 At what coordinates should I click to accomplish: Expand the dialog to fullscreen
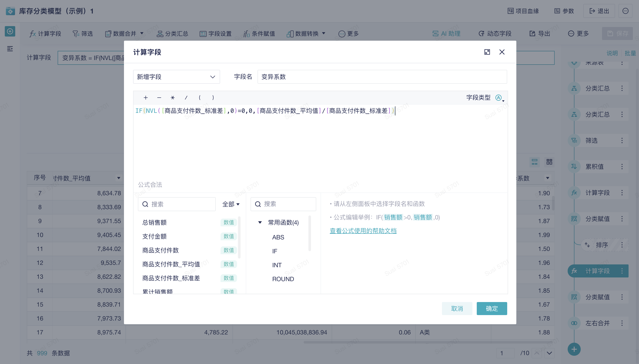pos(487,52)
